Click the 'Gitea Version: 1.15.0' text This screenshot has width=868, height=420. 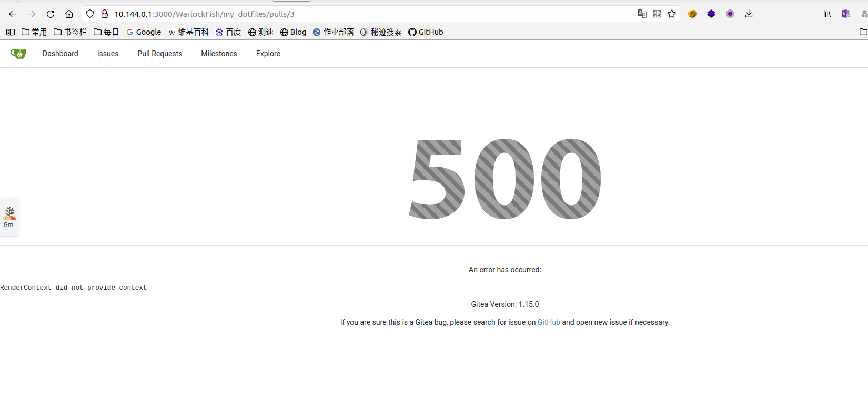pos(505,304)
